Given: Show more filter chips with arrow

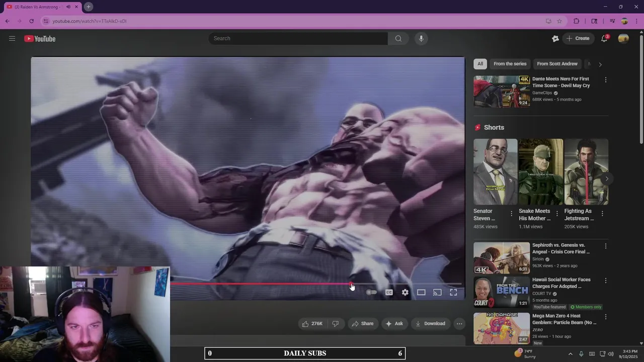Looking at the screenshot, I should coord(600,64).
